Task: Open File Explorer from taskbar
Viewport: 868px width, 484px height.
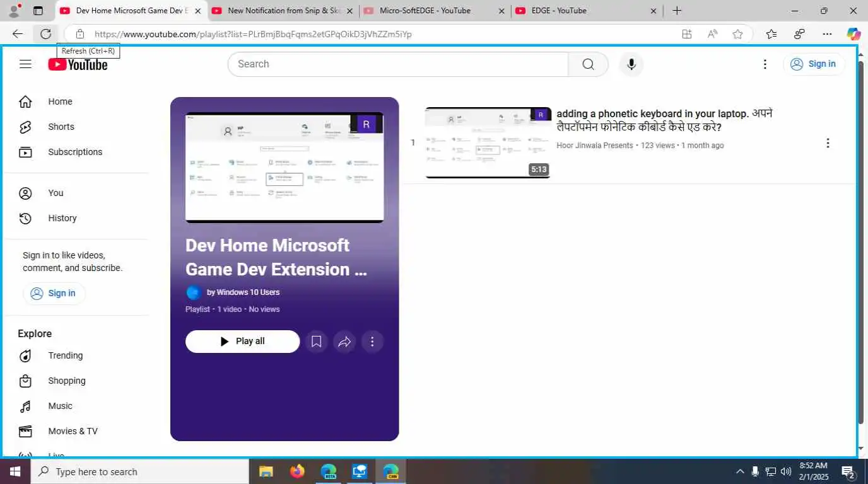Action: (x=266, y=471)
